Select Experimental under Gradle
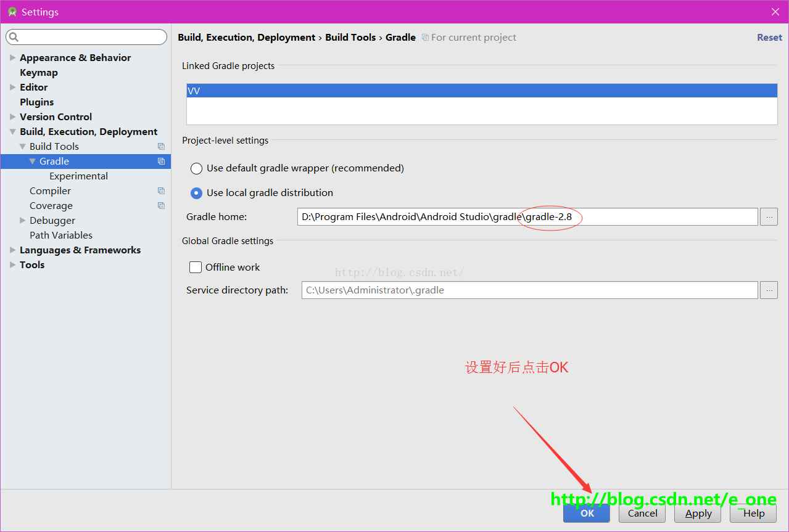The height and width of the screenshot is (532, 789). point(79,176)
